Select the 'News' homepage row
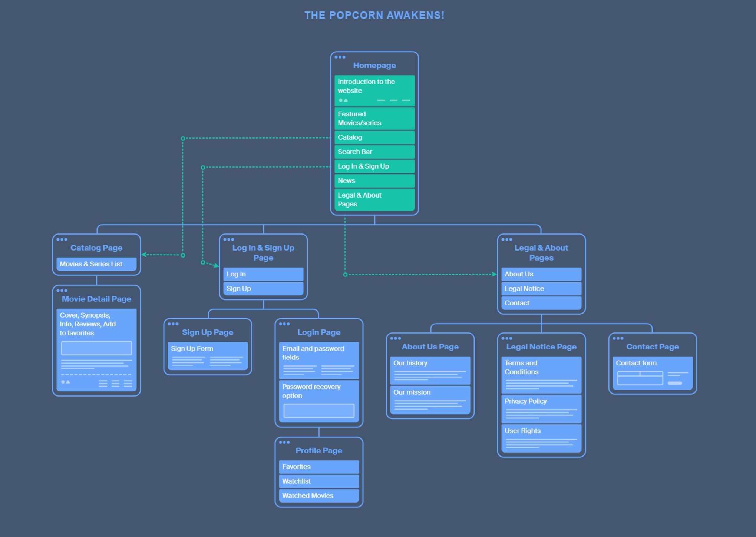 coord(374,181)
